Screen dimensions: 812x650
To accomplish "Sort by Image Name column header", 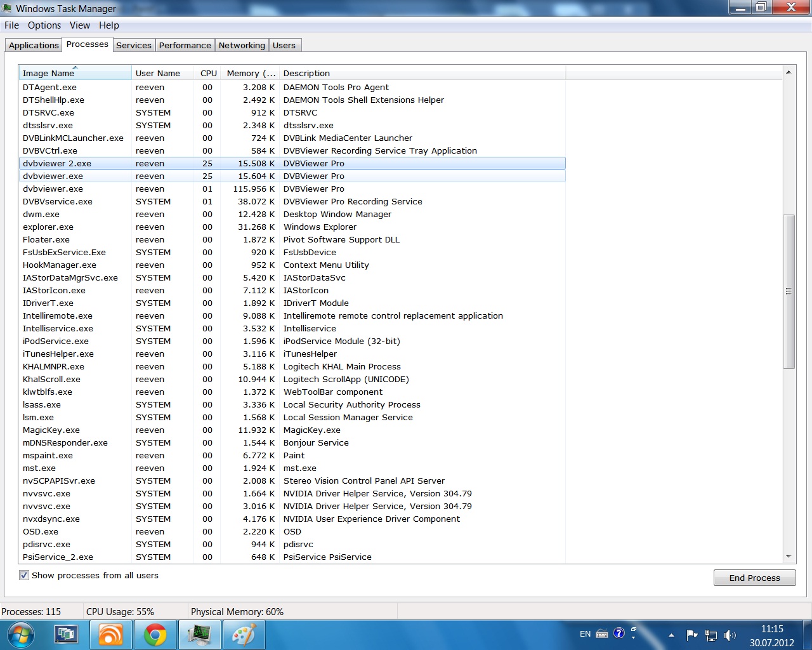I will 74,73.
